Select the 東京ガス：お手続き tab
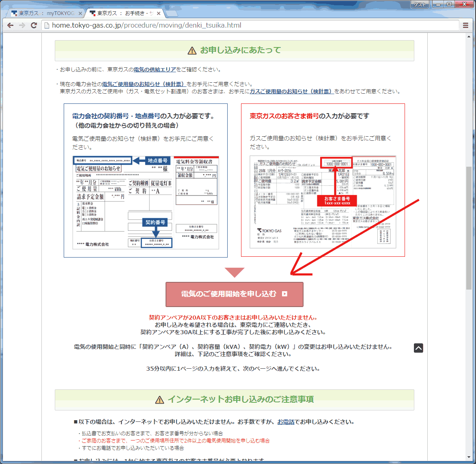The height and width of the screenshot is (464, 476). click(x=125, y=13)
